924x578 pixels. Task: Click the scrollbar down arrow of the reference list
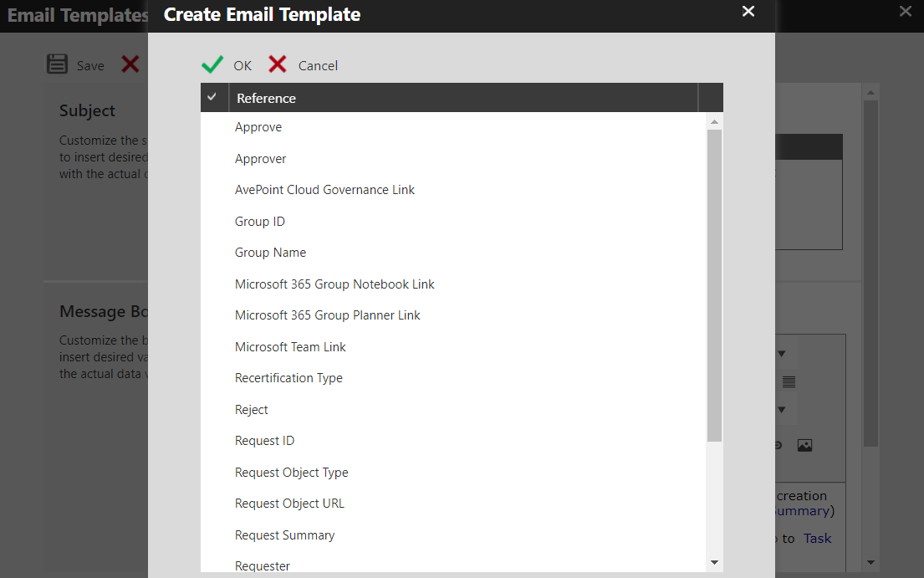[713, 563]
